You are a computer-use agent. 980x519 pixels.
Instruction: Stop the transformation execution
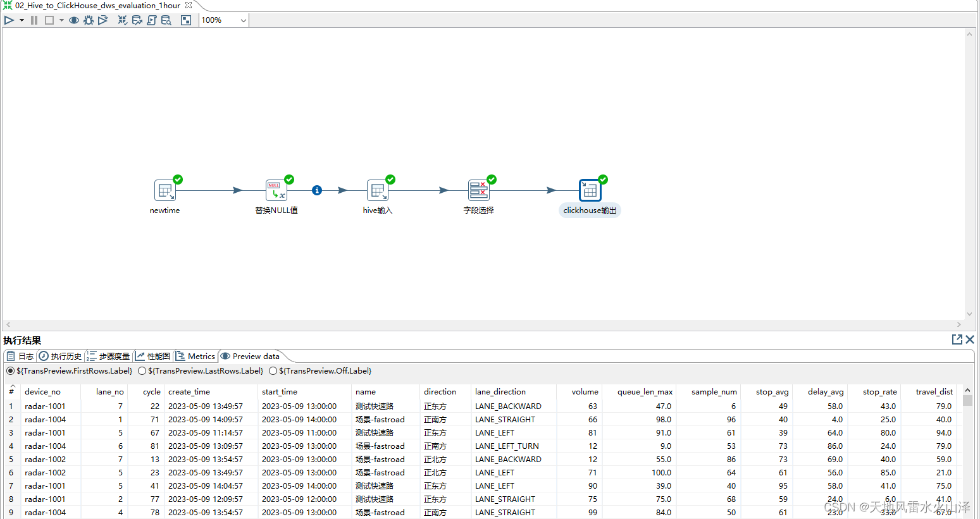pyautogui.click(x=49, y=20)
